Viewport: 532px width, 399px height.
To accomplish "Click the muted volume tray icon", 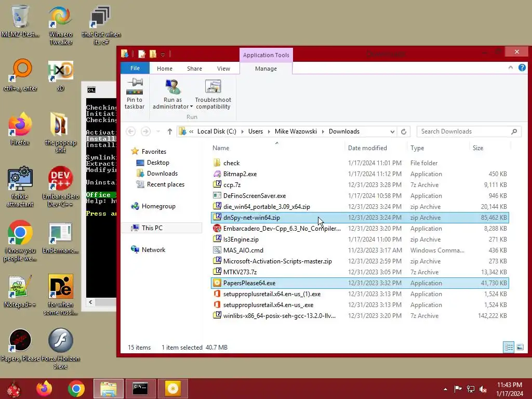I will [483, 389].
